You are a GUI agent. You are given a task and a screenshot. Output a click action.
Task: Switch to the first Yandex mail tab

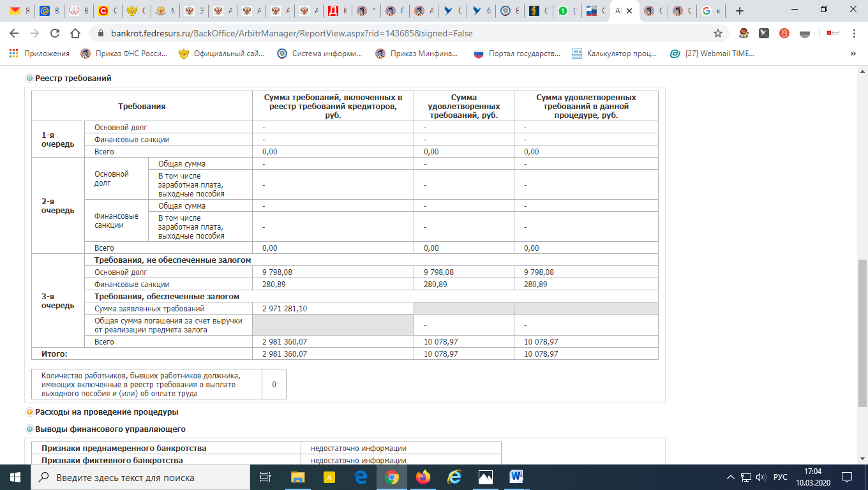pos(18,11)
